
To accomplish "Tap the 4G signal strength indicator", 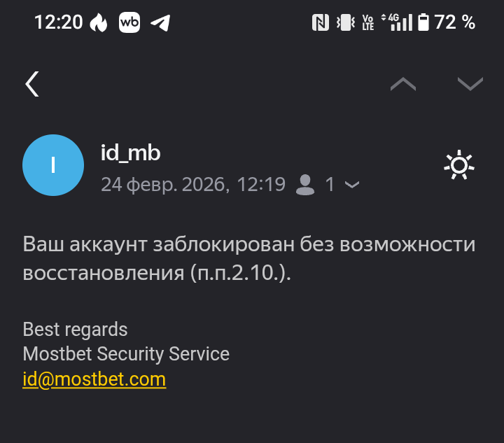I will [x=397, y=23].
